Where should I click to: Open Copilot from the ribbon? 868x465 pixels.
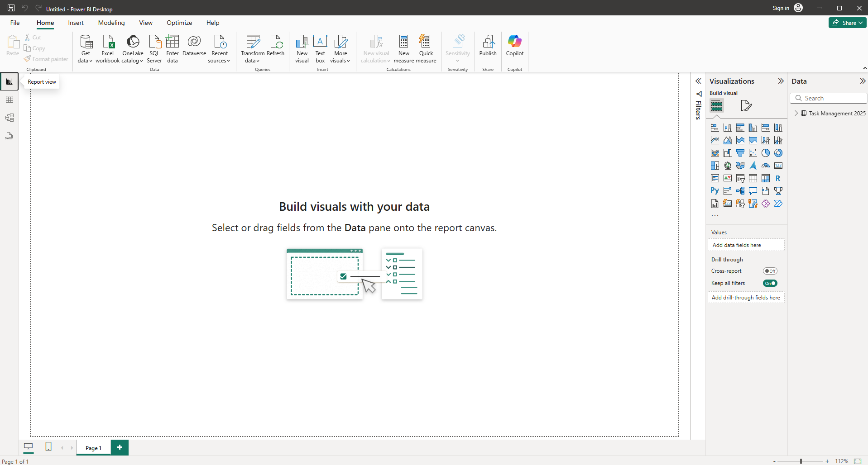(515, 42)
